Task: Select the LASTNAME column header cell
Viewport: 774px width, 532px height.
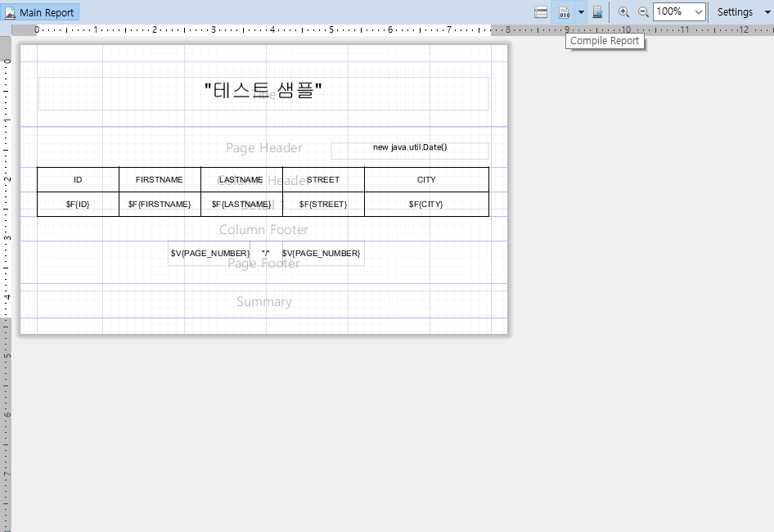Action: 241,180
